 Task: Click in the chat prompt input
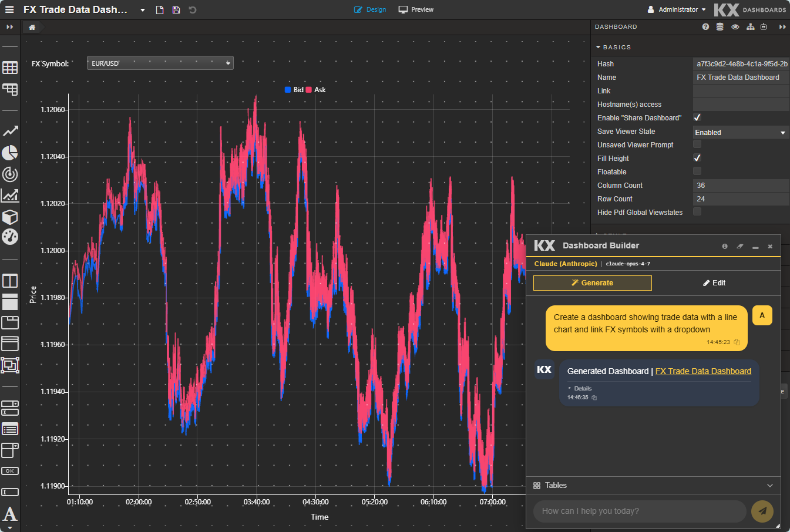tap(640, 511)
